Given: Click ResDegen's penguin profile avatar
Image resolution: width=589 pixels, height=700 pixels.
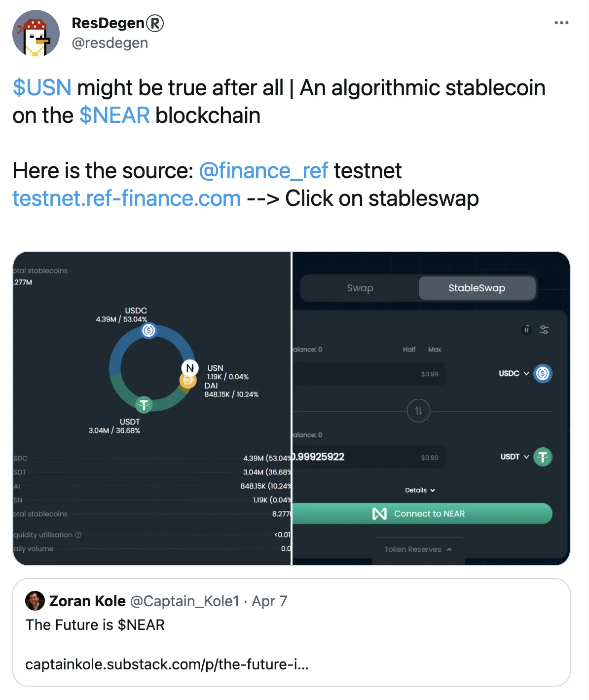Looking at the screenshot, I should coord(36,34).
